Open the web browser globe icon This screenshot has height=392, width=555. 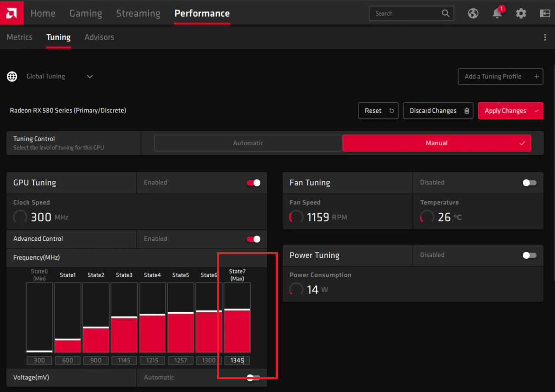(x=473, y=14)
